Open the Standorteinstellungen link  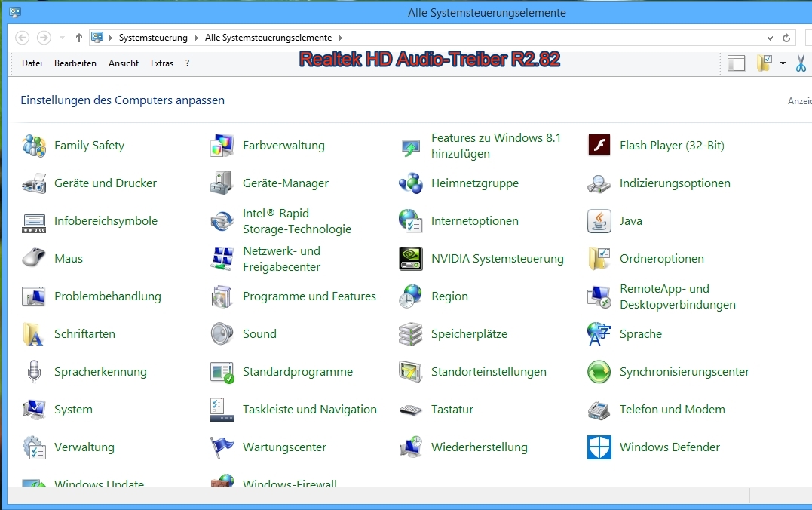click(x=489, y=372)
